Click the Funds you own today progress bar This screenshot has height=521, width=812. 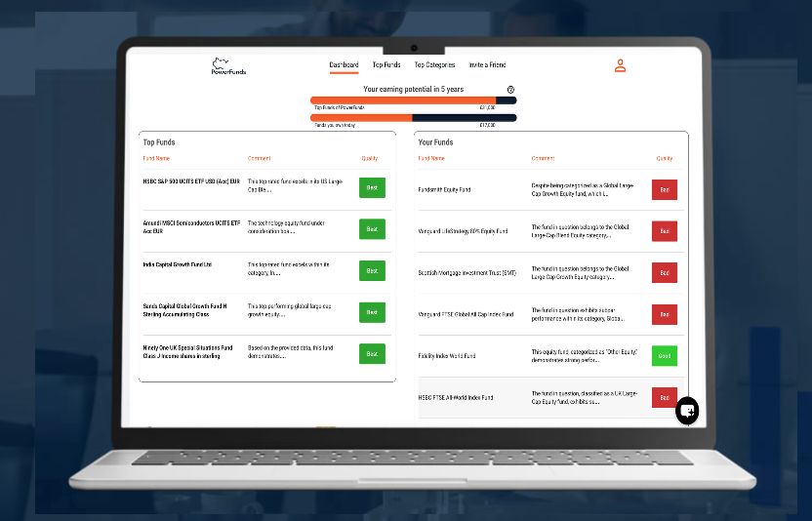(413, 117)
